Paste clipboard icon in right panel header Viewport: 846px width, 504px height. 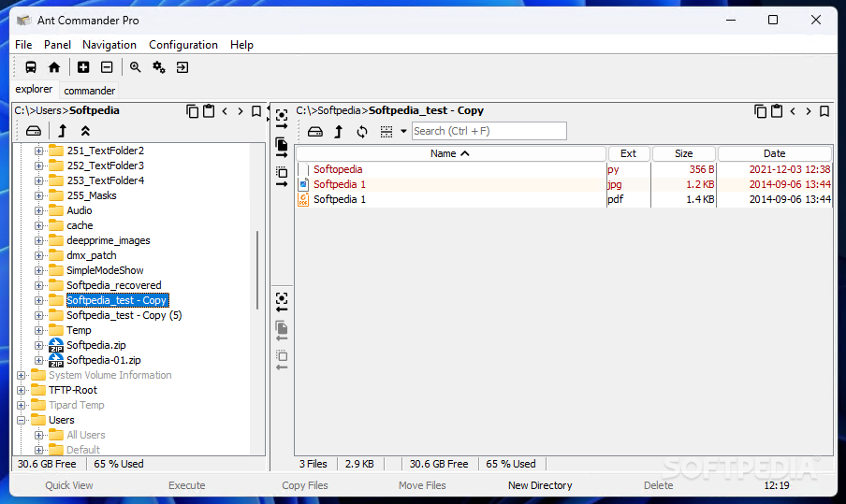point(777,111)
